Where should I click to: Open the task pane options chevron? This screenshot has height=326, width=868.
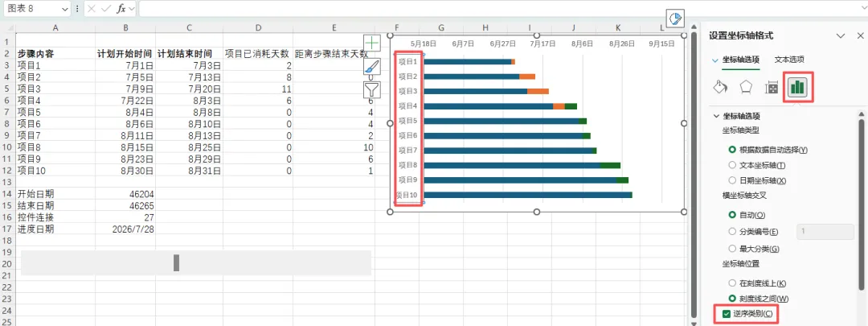tap(841, 35)
